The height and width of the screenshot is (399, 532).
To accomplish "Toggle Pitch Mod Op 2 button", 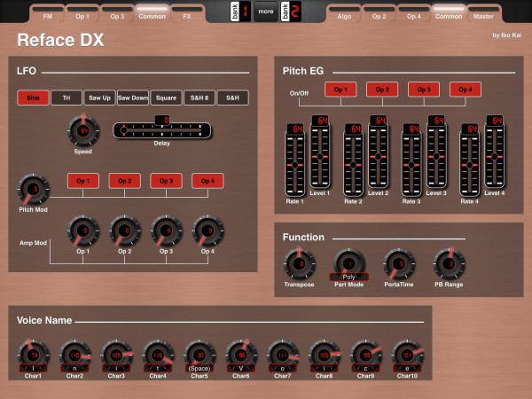I will (x=125, y=181).
